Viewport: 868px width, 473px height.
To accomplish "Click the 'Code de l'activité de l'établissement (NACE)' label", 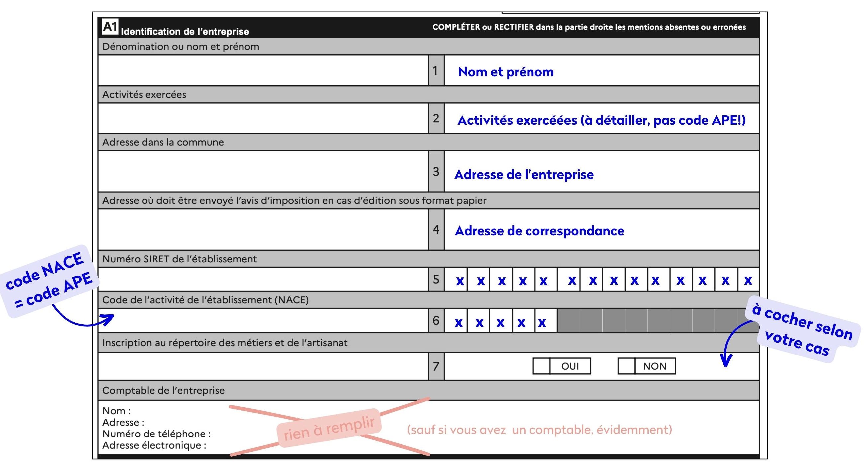I will point(206,300).
